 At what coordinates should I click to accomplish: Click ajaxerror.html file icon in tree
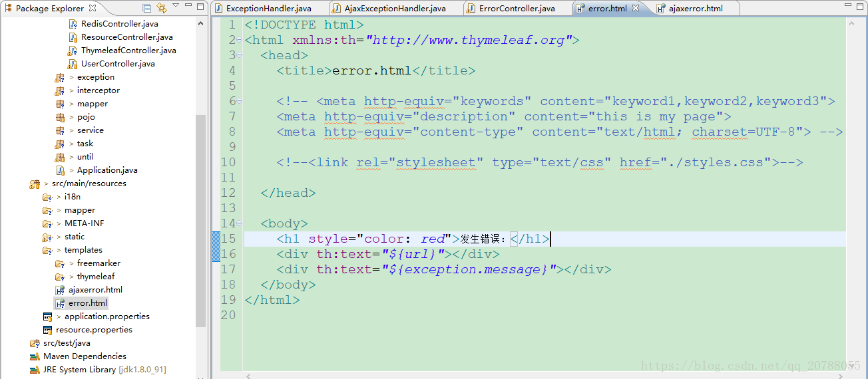pos(61,290)
